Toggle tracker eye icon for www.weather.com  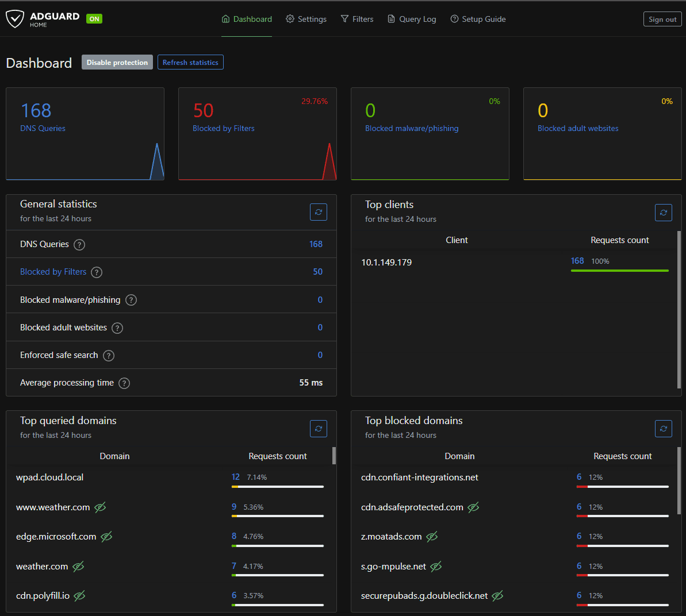(100, 507)
